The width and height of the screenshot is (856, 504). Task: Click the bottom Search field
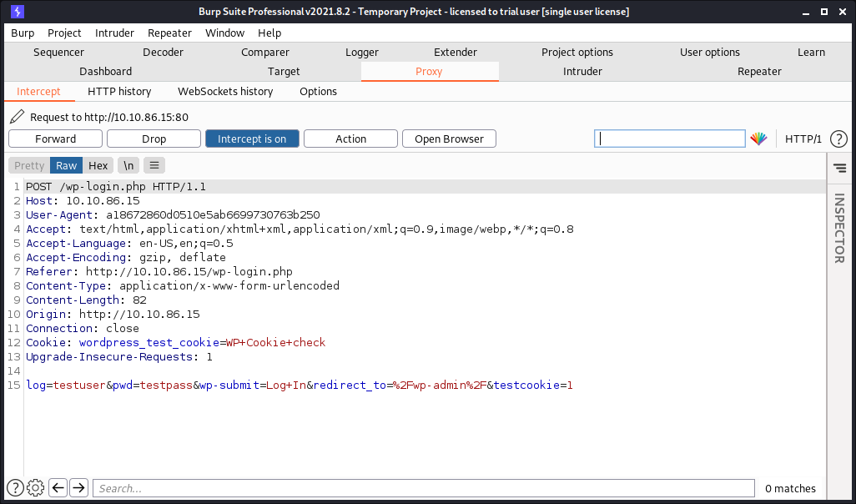click(424, 488)
